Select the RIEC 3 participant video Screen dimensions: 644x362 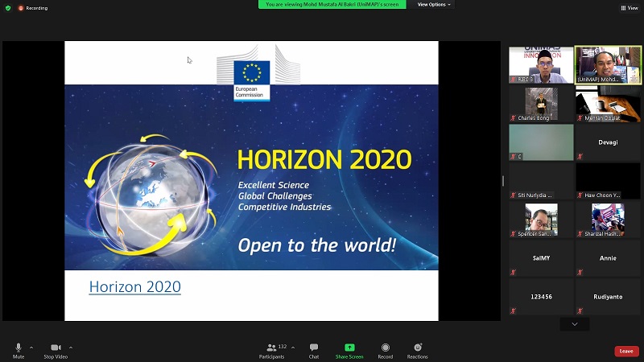541,65
